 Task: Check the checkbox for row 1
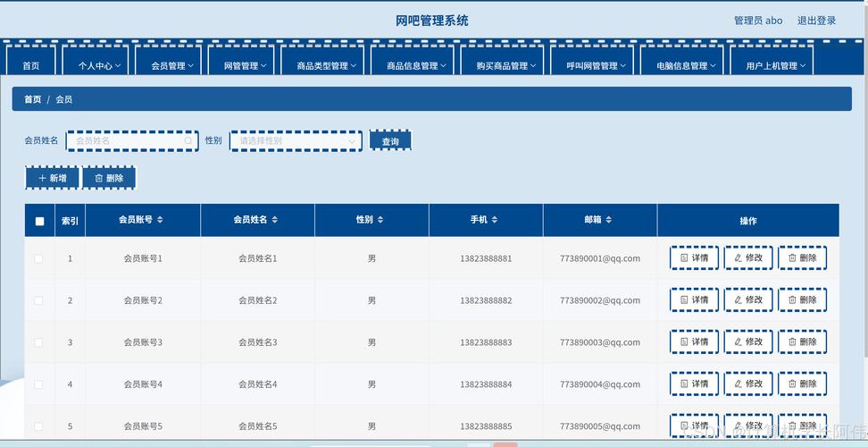pos(38,258)
